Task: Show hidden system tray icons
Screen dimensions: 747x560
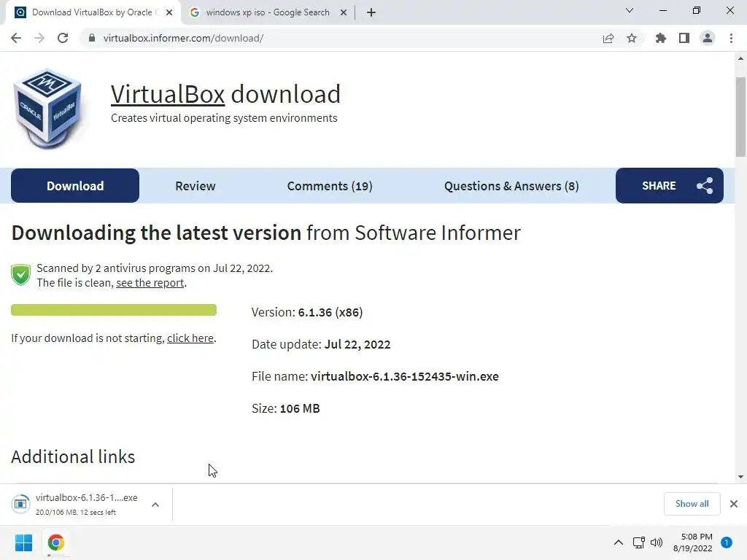Action: [x=619, y=542]
